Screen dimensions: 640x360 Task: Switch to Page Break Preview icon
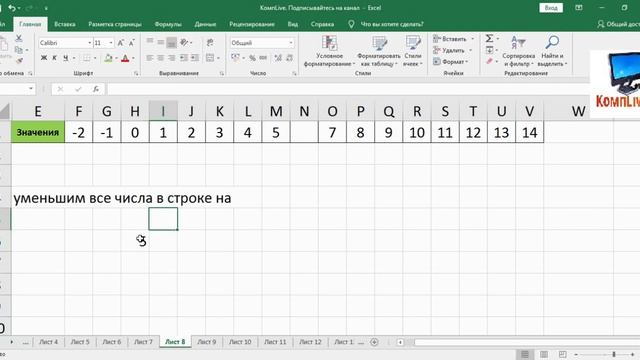click(562, 354)
